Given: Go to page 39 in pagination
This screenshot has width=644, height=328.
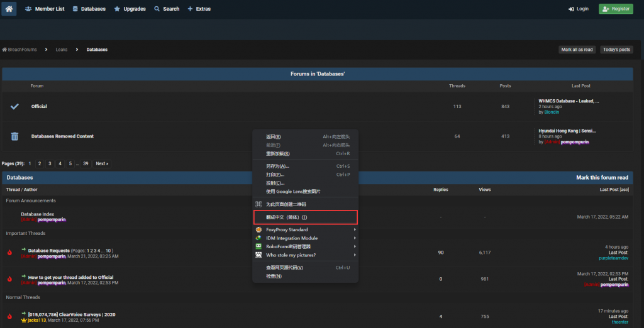Looking at the screenshot, I should click(x=86, y=164).
